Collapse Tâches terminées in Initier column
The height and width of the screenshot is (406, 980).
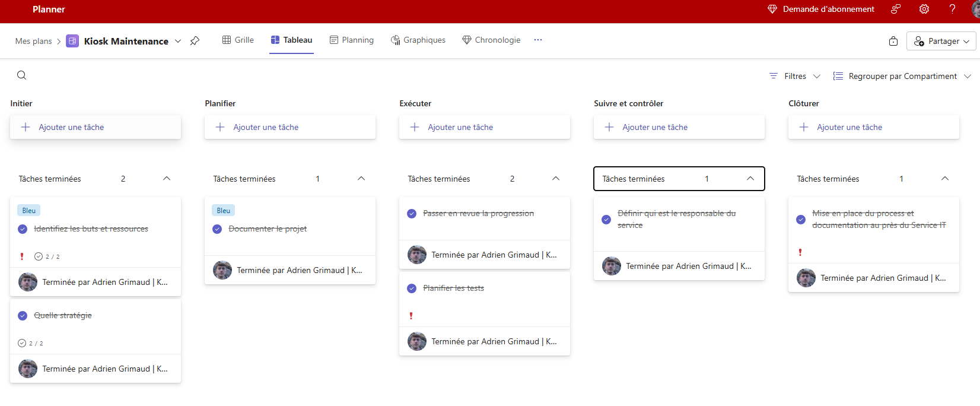(167, 179)
